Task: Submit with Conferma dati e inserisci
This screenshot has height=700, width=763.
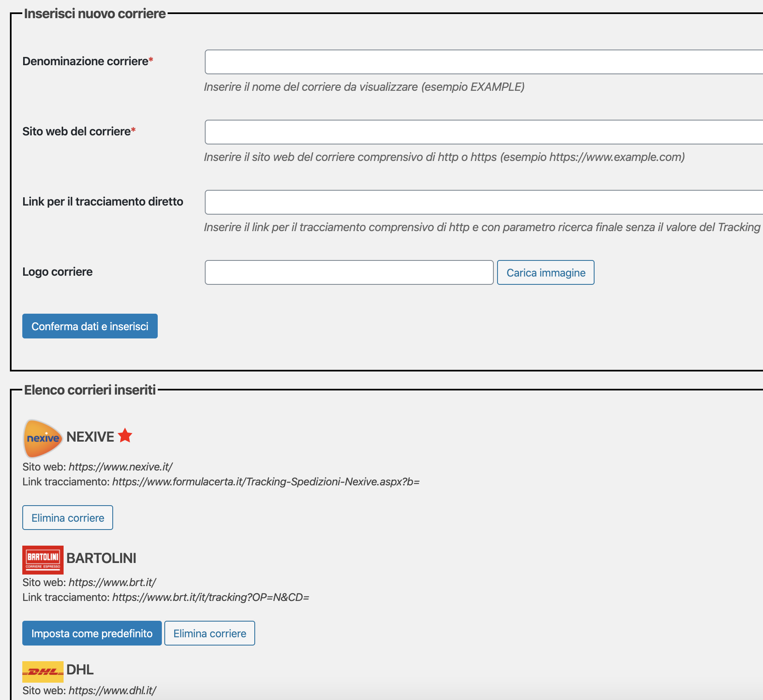Action: coord(90,326)
